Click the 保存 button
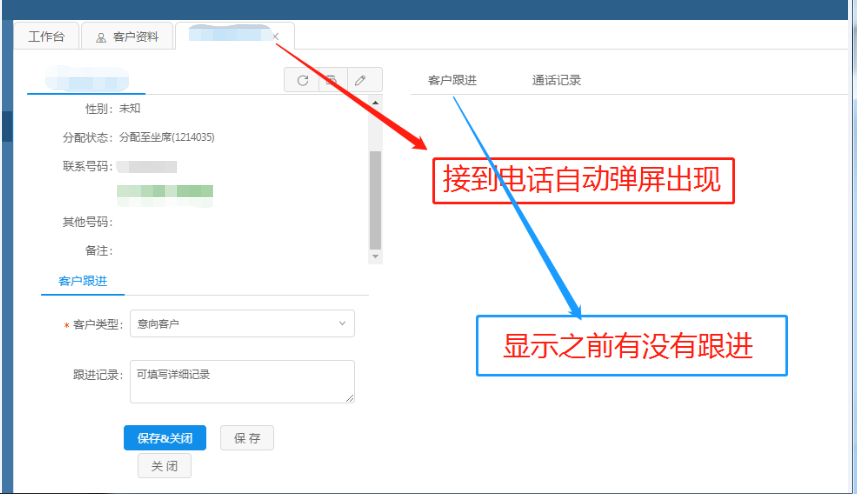 247,438
